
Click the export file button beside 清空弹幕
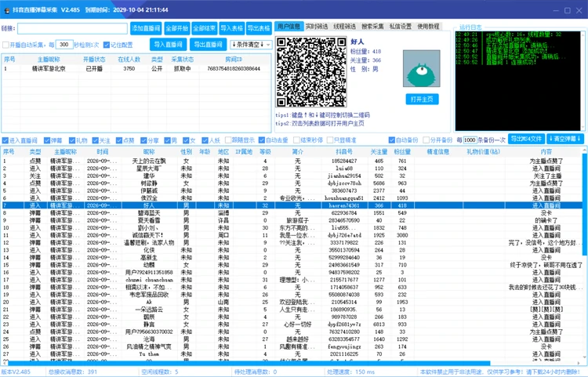(526, 139)
